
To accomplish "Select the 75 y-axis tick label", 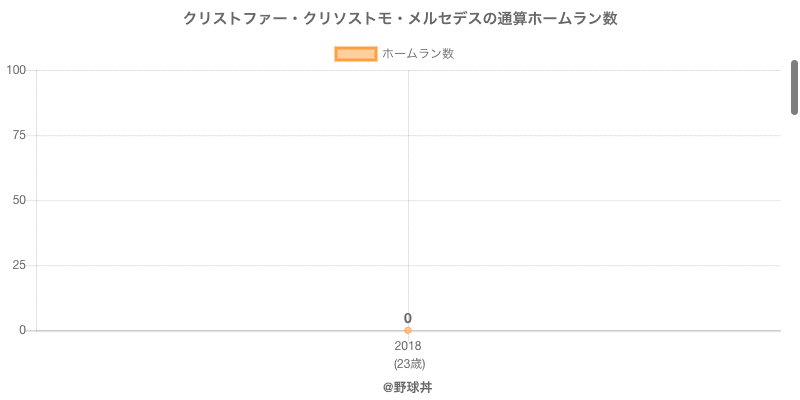I will [x=19, y=135].
